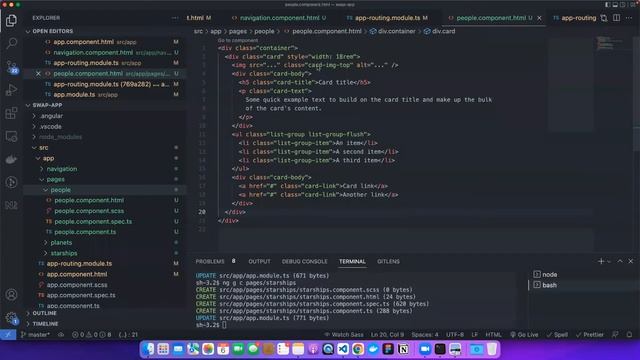Expand the .angular folder
The image size is (640, 360).
click(x=51, y=116)
